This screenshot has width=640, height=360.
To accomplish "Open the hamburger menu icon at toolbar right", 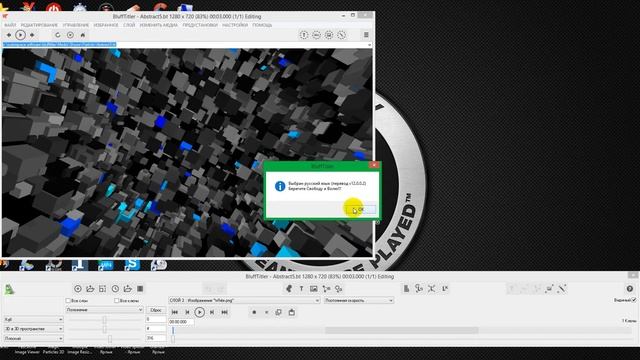I will 366,35.
